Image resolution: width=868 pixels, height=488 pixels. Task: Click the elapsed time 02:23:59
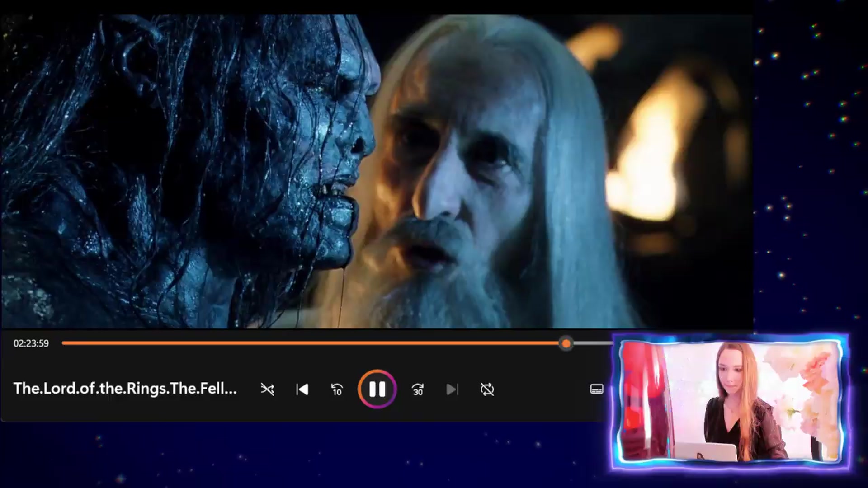tap(31, 343)
